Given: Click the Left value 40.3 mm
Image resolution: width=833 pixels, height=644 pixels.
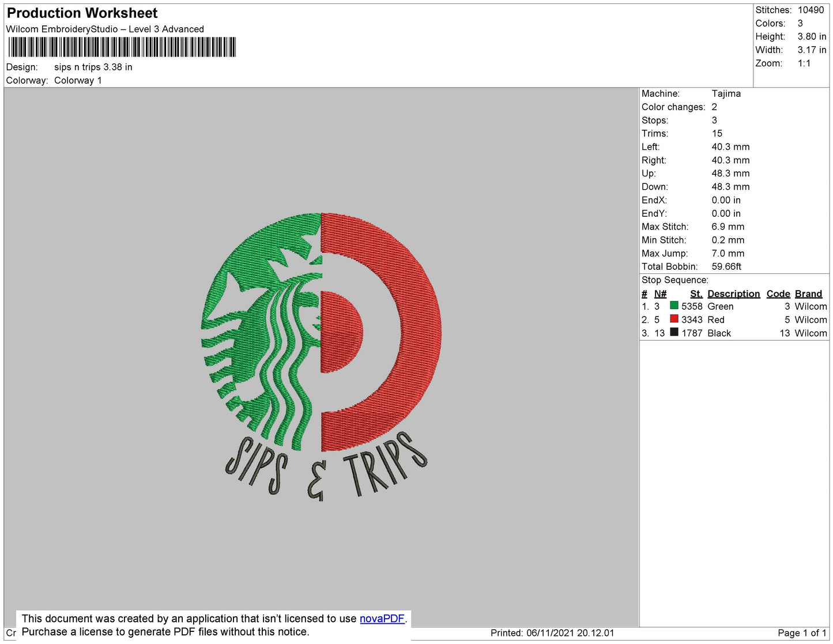Looking at the screenshot, I should 730,146.
